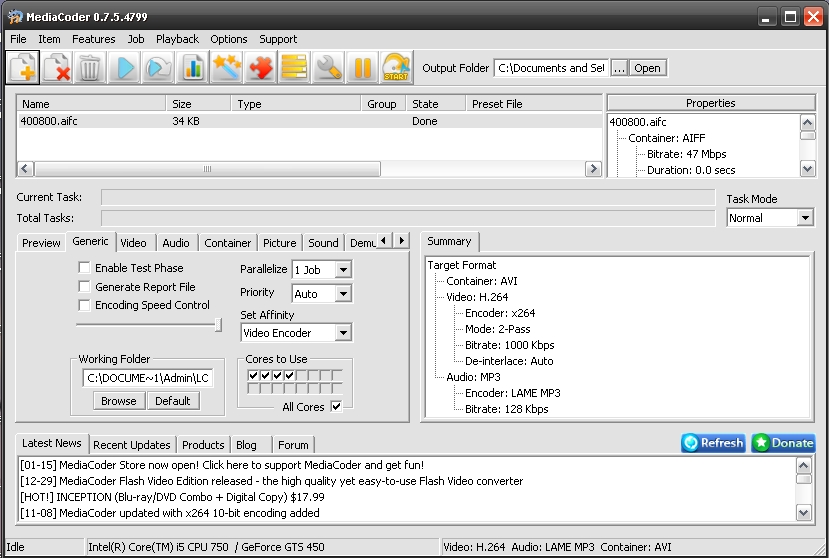Switch to the Picture tab
The width and height of the screenshot is (829, 558).
coord(280,243)
